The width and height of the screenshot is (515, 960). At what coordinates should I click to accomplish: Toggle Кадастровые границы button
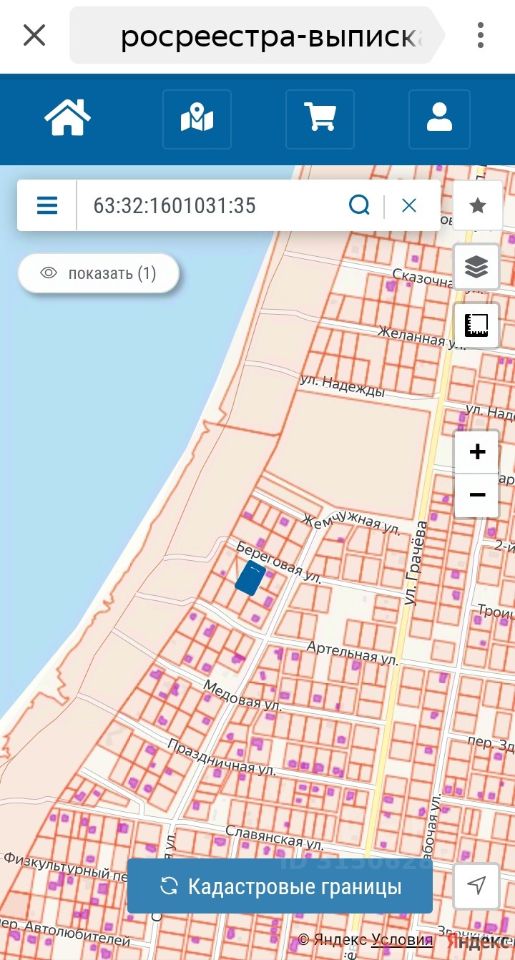click(280, 886)
